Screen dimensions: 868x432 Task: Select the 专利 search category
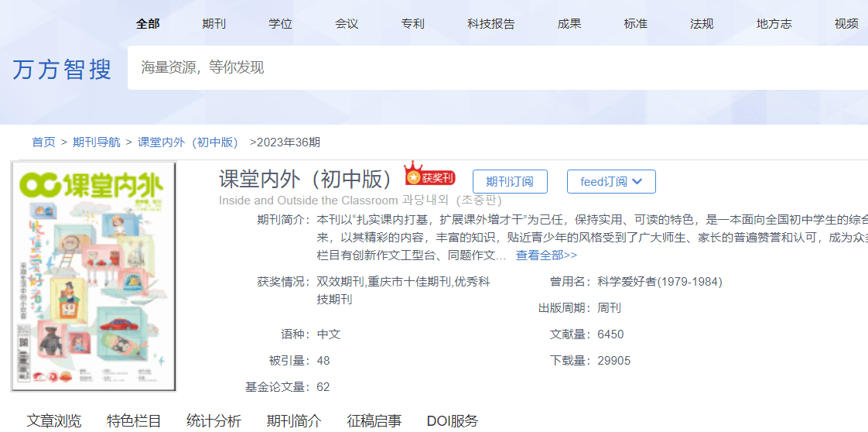(x=413, y=24)
